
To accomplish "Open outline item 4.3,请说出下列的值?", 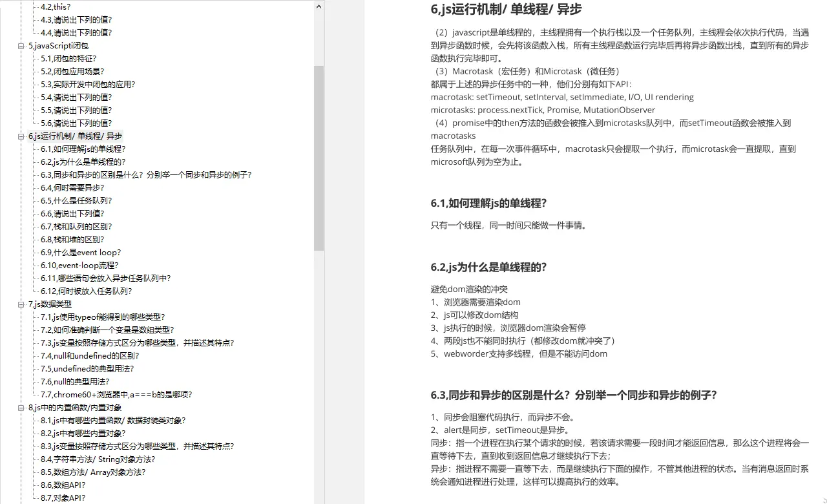I will tap(76, 20).
